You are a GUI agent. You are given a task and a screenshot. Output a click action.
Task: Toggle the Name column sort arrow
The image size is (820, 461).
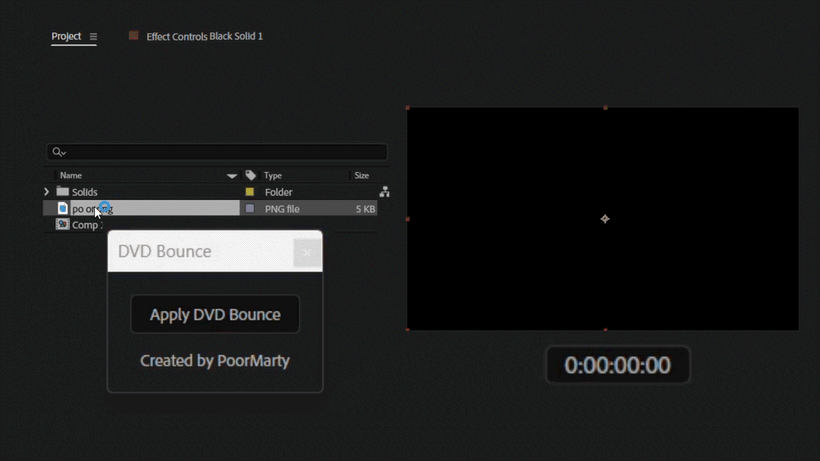click(x=232, y=176)
